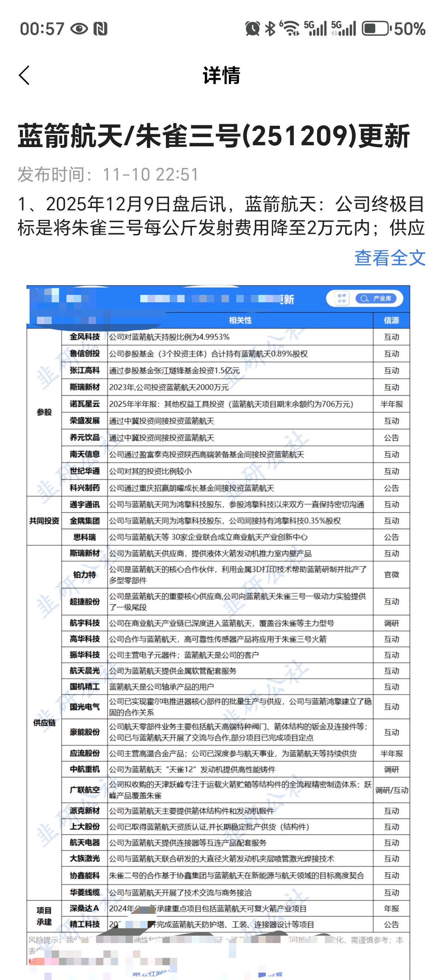443x980 pixels.
Task: Tap the 年报 source cell for 深桑达A
Action: pos(391,908)
